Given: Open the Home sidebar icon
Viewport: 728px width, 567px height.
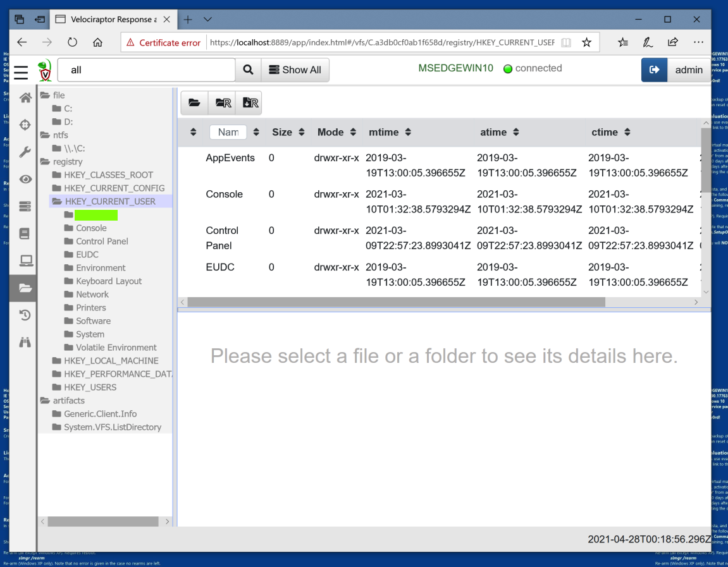Looking at the screenshot, I should point(25,97).
